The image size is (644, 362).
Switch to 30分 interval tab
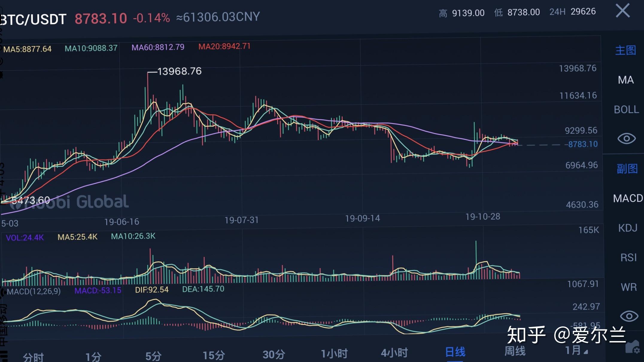(x=274, y=355)
